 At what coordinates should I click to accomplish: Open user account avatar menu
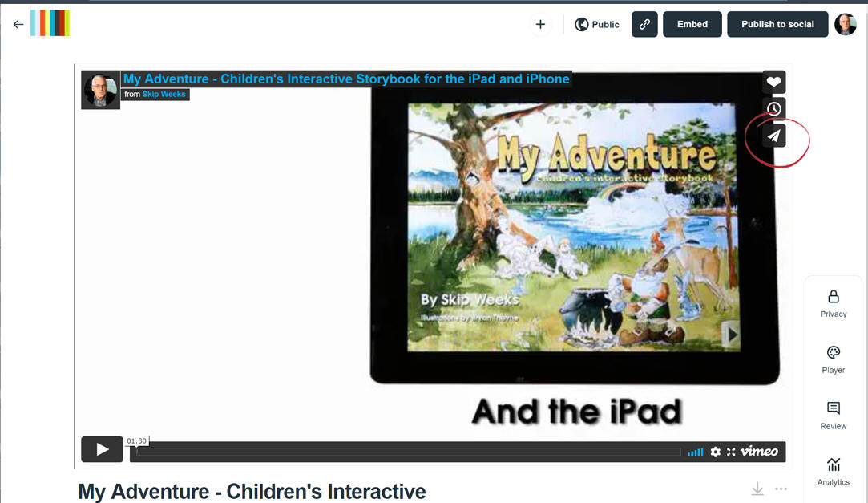tap(846, 24)
